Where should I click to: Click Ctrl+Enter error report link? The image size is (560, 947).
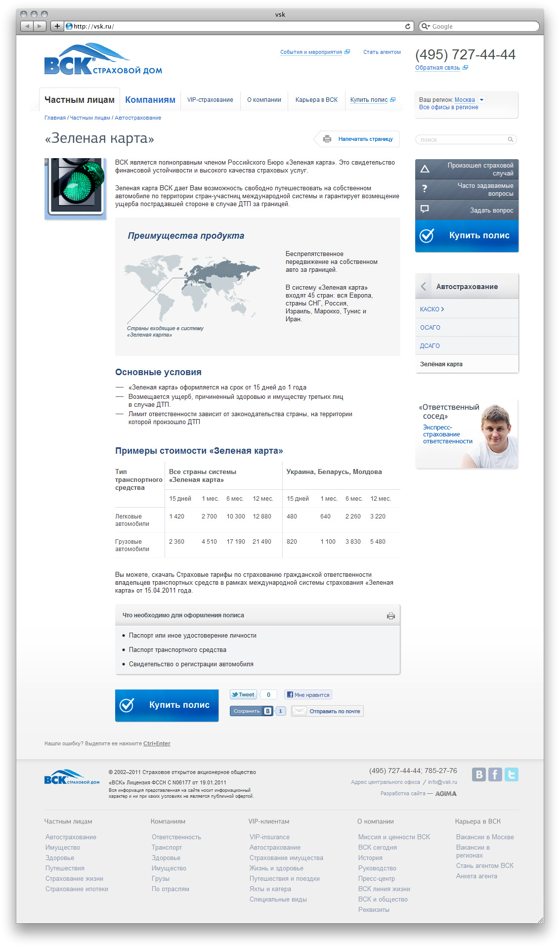157,743
